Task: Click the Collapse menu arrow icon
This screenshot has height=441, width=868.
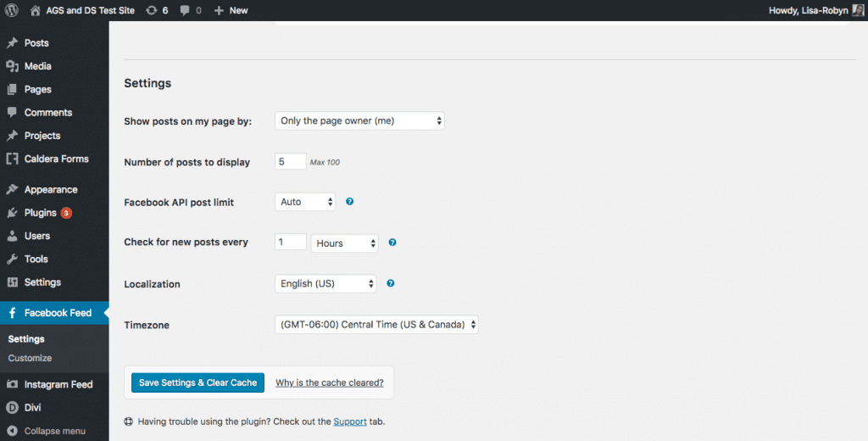Action: coord(12,431)
